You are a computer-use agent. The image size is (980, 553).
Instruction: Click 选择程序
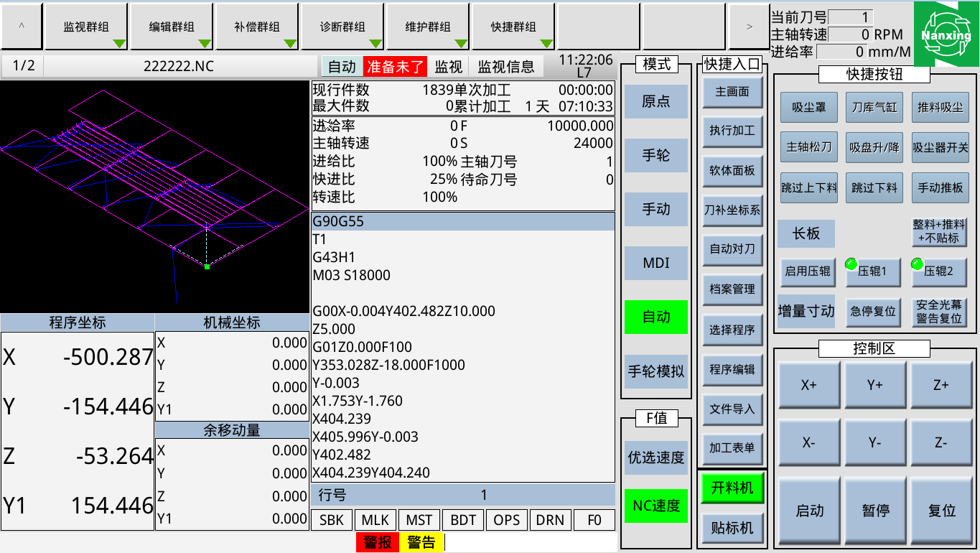point(732,330)
